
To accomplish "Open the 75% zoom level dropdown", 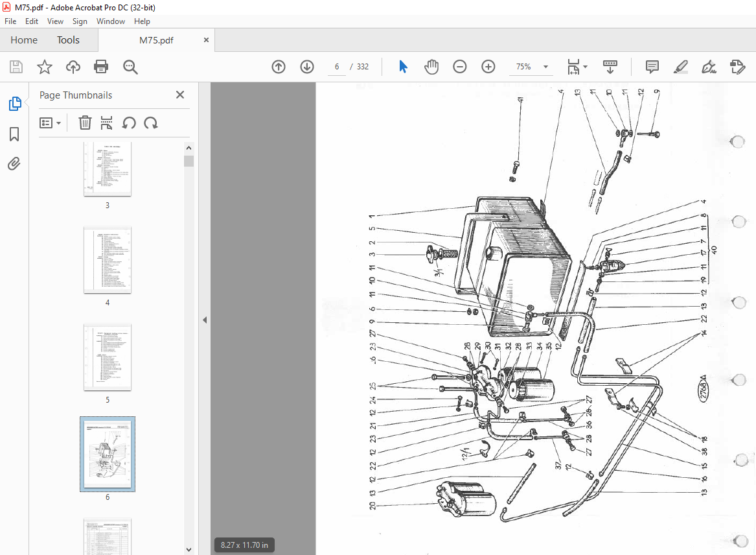I will click(546, 67).
